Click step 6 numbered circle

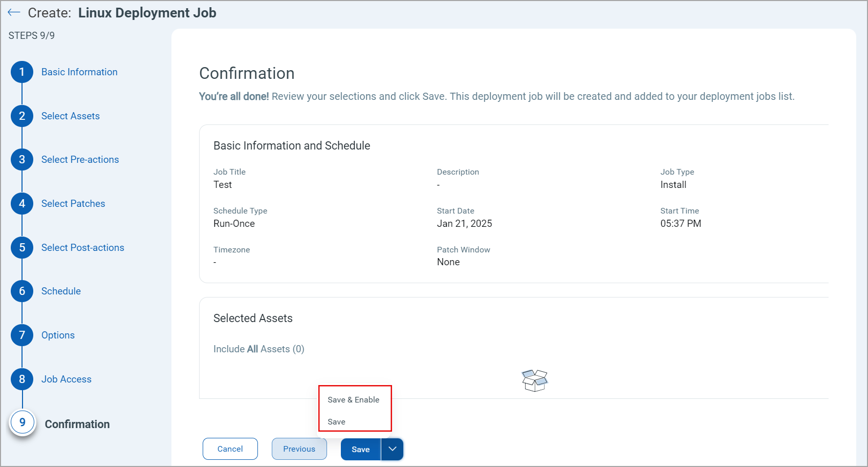point(22,291)
